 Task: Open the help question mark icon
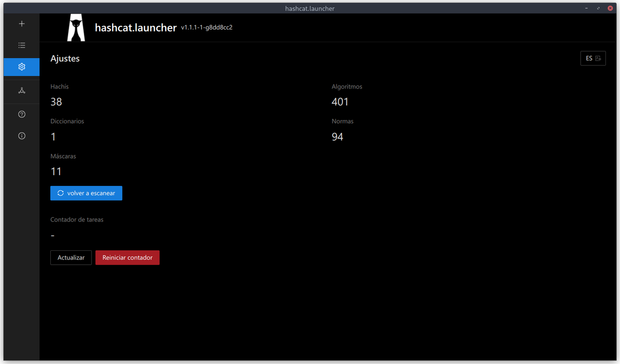point(21,115)
